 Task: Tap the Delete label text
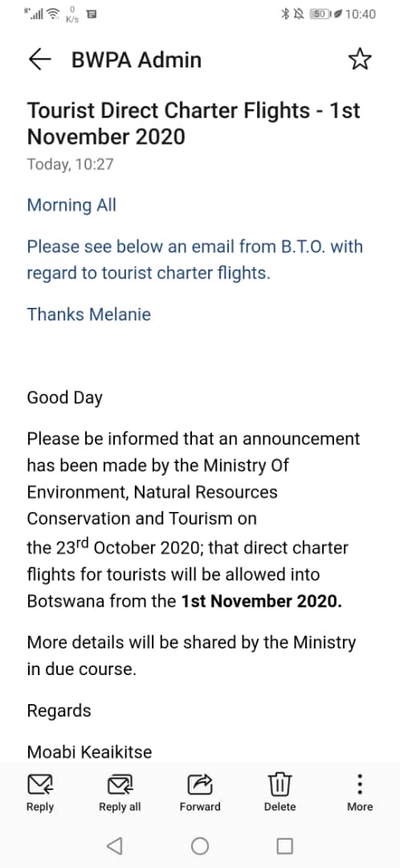click(x=280, y=807)
